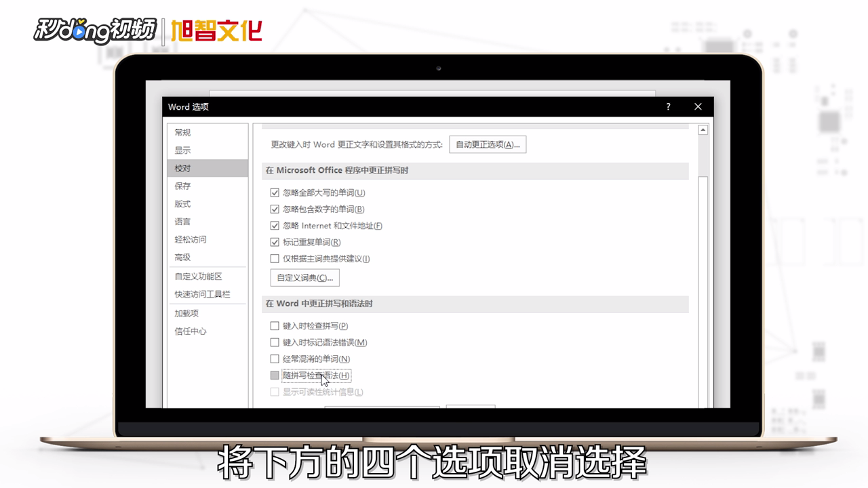Click the 自定义词典(C)... button
868x488 pixels.
point(304,278)
